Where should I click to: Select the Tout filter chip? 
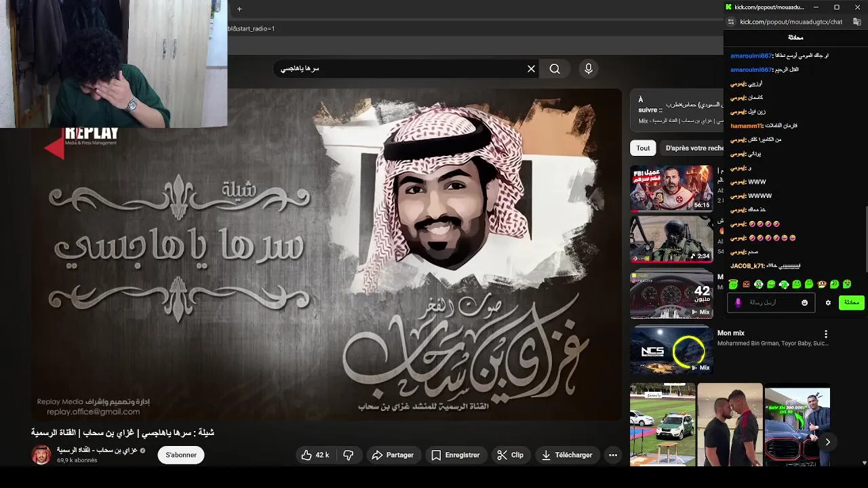click(643, 148)
